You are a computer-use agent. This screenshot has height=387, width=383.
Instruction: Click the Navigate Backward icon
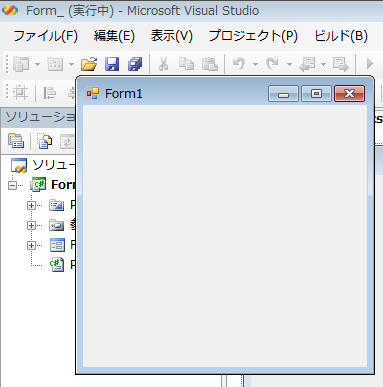pyautogui.click(x=307, y=64)
